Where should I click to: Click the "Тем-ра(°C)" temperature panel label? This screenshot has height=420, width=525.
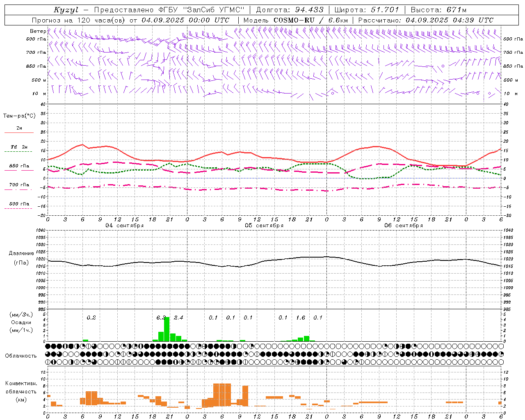[19, 116]
